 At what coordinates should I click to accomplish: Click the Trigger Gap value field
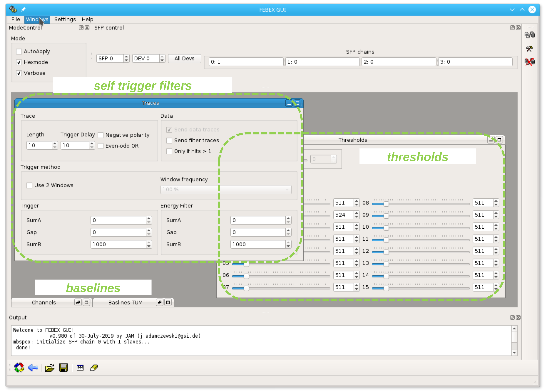click(118, 232)
